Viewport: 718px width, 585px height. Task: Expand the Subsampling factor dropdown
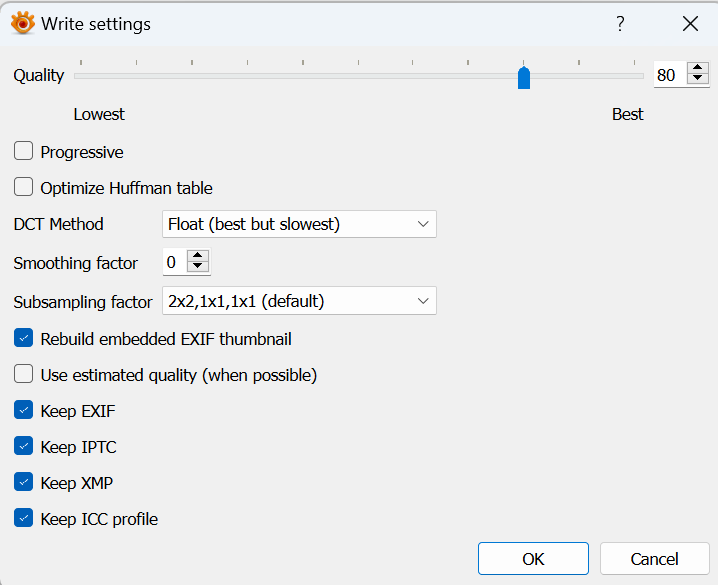(x=299, y=300)
